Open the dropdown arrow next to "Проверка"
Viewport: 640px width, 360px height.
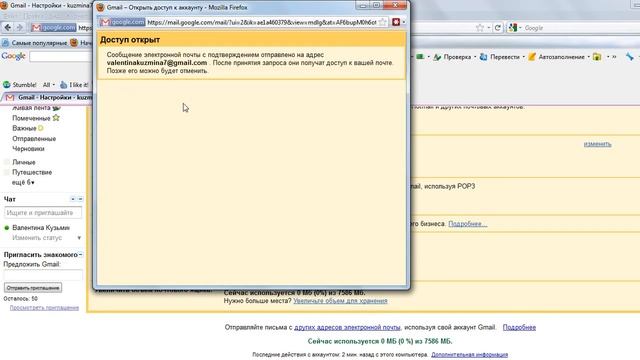tap(475, 57)
